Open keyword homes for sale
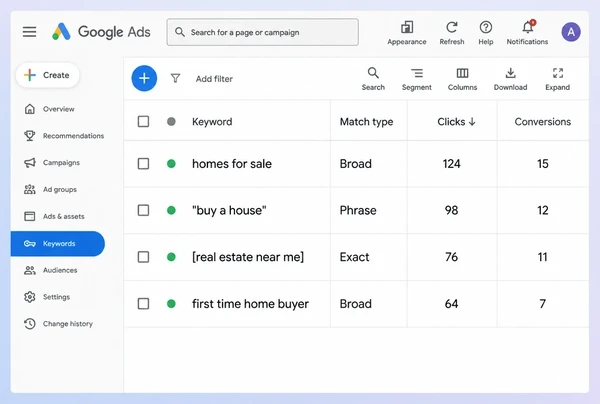The image size is (600, 404). coord(232,164)
